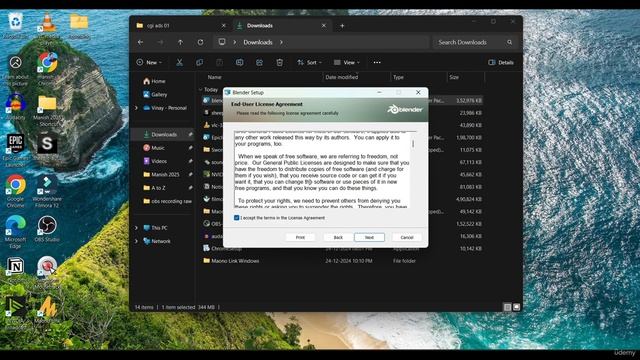
Task: Refresh the Downloads folder
Action: [x=200, y=42]
